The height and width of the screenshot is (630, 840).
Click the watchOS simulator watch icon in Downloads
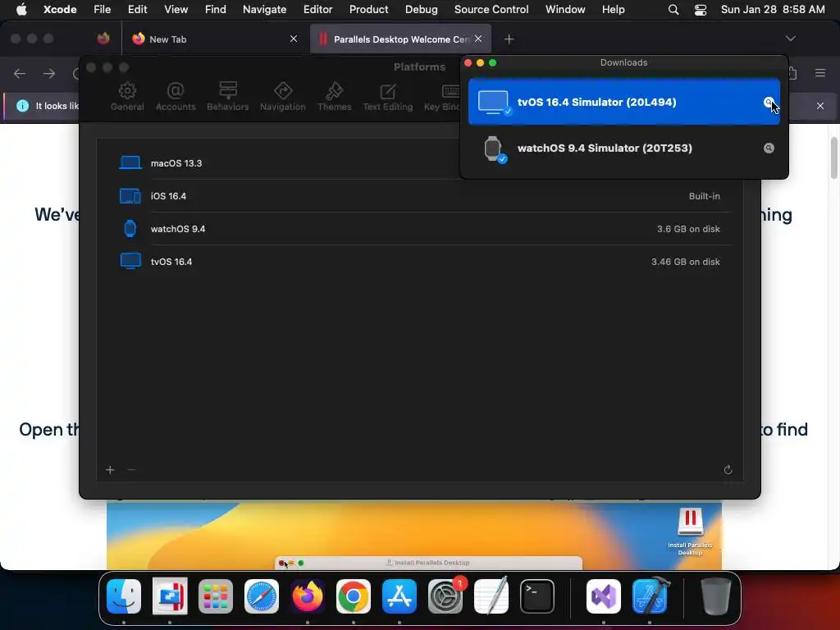coord(493,148)
